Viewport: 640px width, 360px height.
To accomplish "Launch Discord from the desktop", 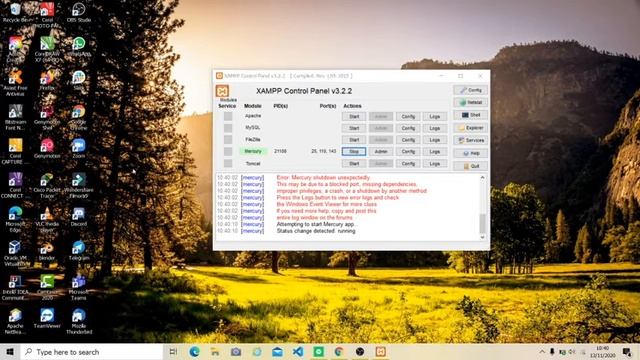I will (x=78, y=216).
